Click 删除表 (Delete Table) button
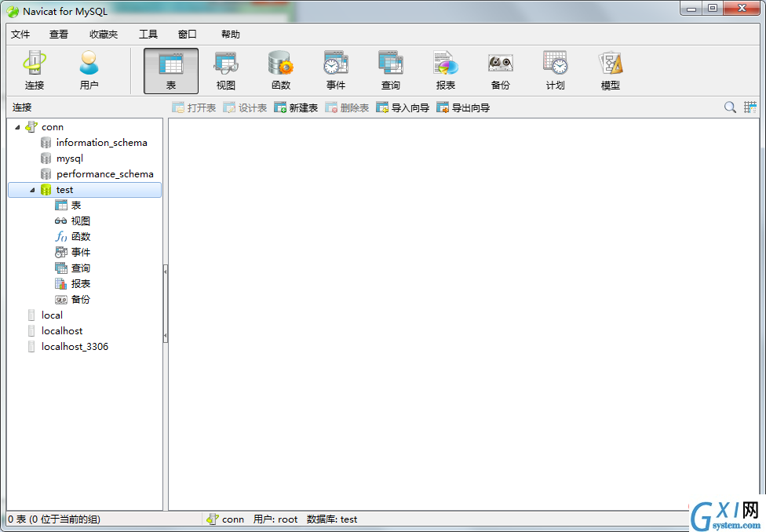This screenshot has height=532, width=766. click(347, 107)
